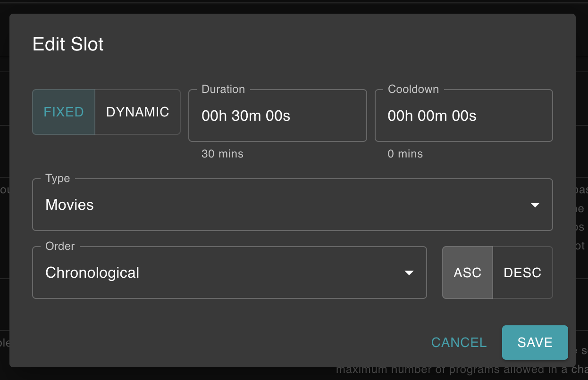The width and height of the screenshot is (588, 380).
Task: Select the FIXED slot mode
Action: coord(64,112)
